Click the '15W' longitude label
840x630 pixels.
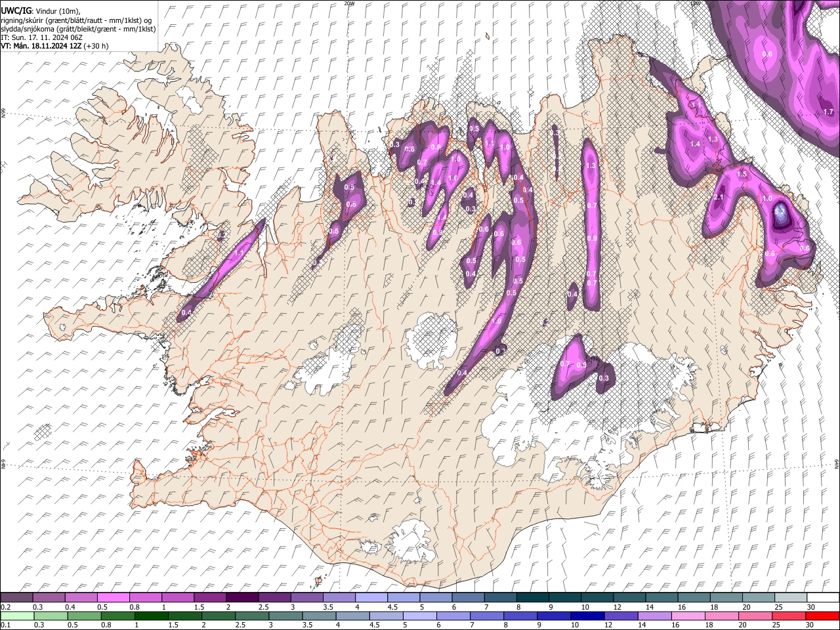click(x=696, y=3)
